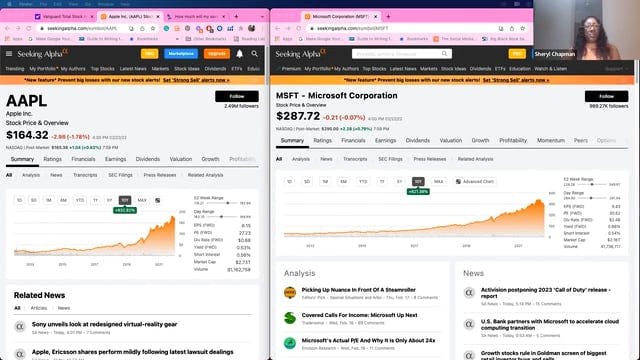Image resolution: width=640 pixels, height=360 pixels.
Task: Follow the AAPL stock
Action: coord(237,96)
